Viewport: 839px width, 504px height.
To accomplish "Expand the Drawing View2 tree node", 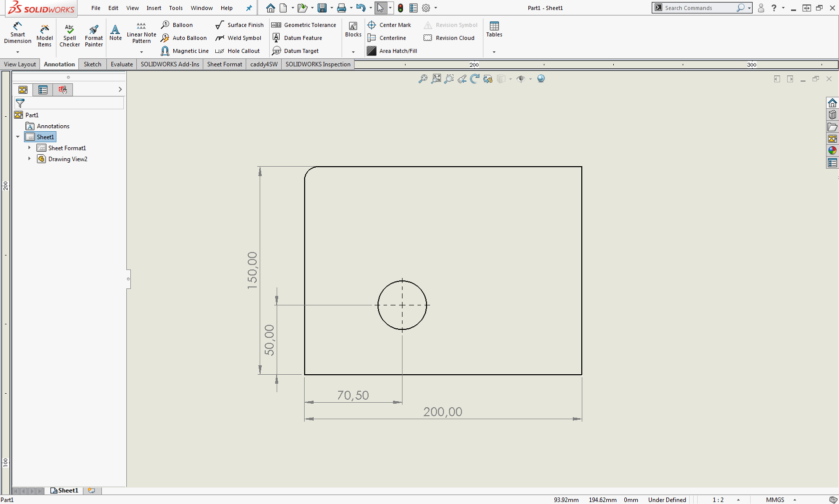I will pos(29,159).
